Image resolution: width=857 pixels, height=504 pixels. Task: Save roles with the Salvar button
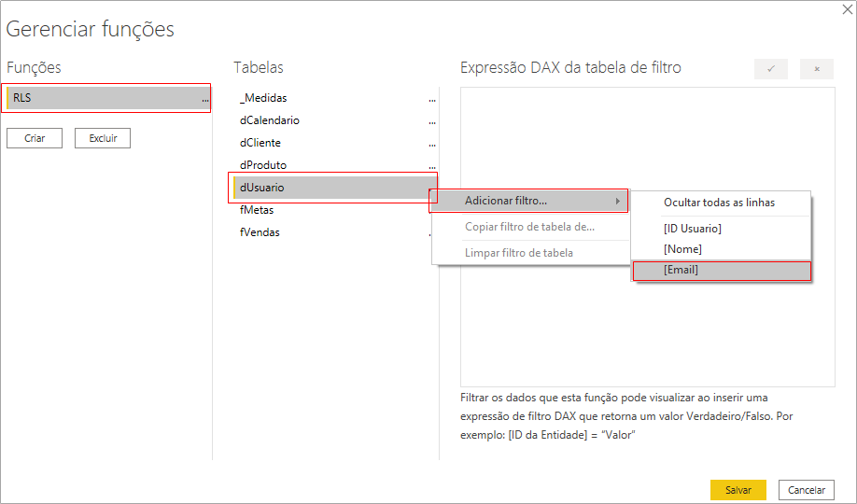click(x=738, y=490)
